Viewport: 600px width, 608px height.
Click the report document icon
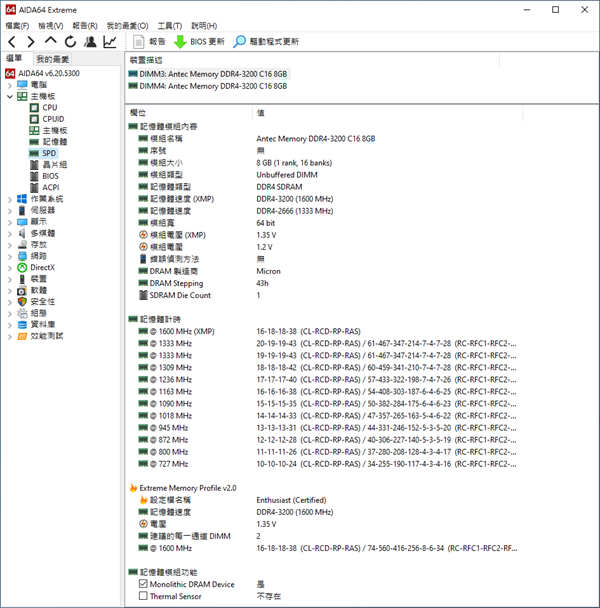(x=138, y=41)
